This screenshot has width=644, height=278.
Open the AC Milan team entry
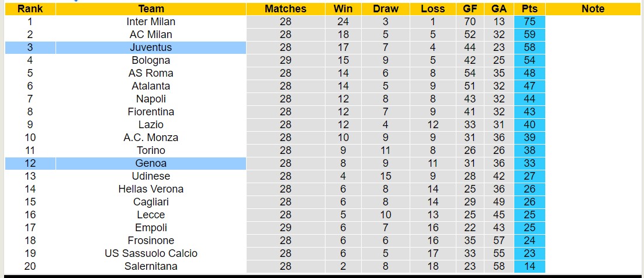[151, 35]
